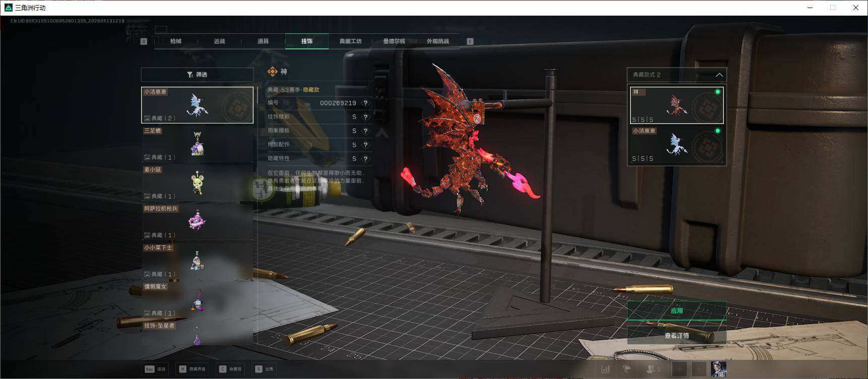Click the green status dot on 小洁惠惠 variant
Viewport: 868px width, 379px height.
click(718, 131)
